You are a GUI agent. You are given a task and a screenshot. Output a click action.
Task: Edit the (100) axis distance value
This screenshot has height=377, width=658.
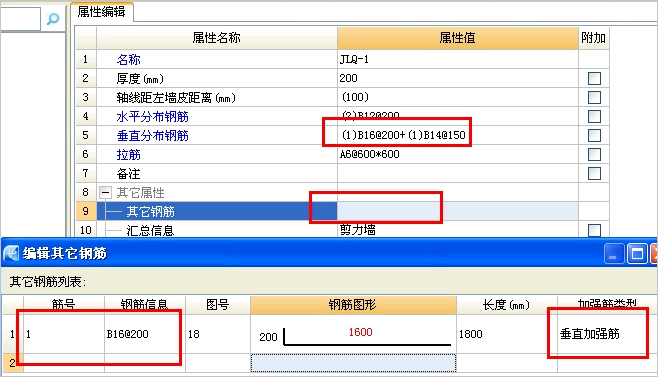click(x=458, y=97)
